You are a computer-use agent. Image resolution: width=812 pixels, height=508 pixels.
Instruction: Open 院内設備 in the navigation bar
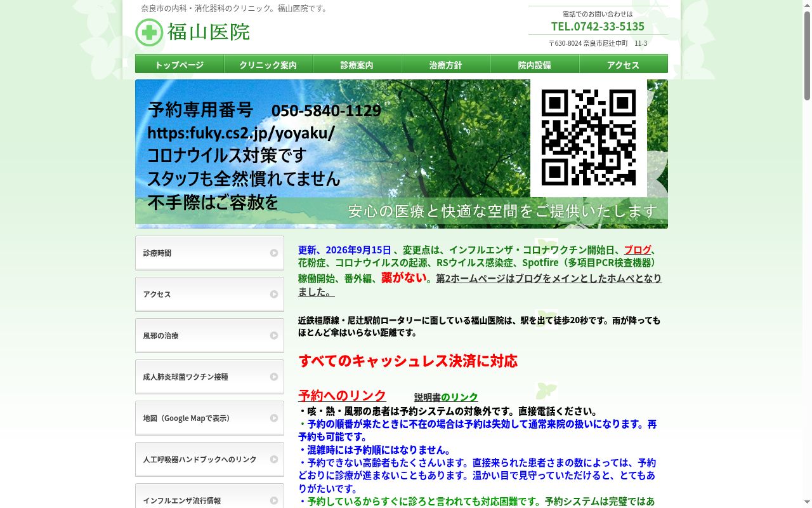[x=535, y=64]
